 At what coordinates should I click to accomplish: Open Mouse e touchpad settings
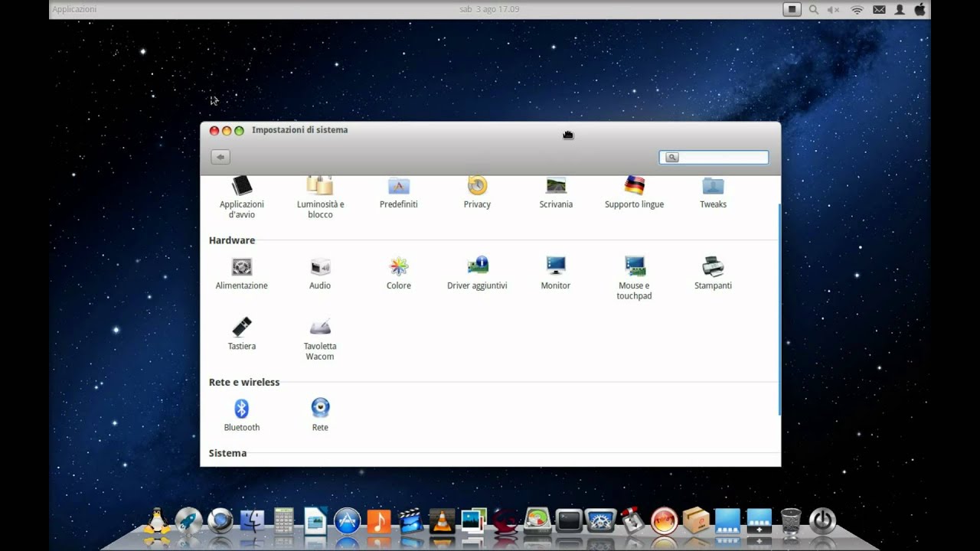[x=634, y=279]
